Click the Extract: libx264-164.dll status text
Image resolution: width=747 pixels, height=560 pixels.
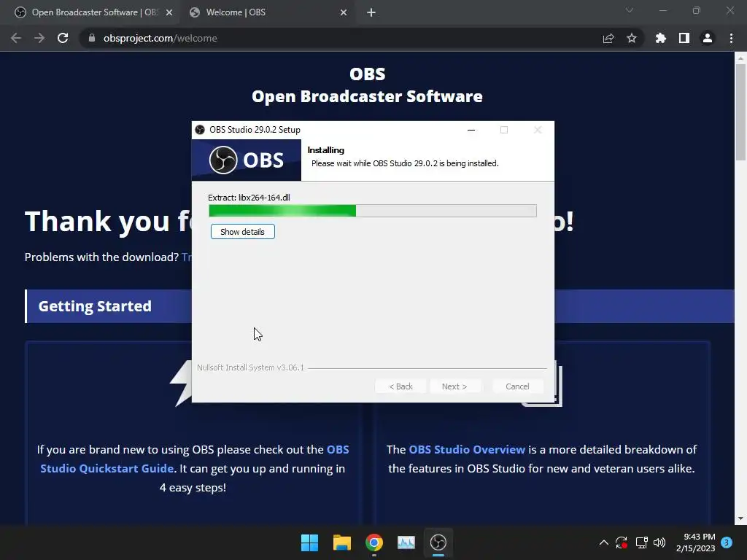point(249,198)
